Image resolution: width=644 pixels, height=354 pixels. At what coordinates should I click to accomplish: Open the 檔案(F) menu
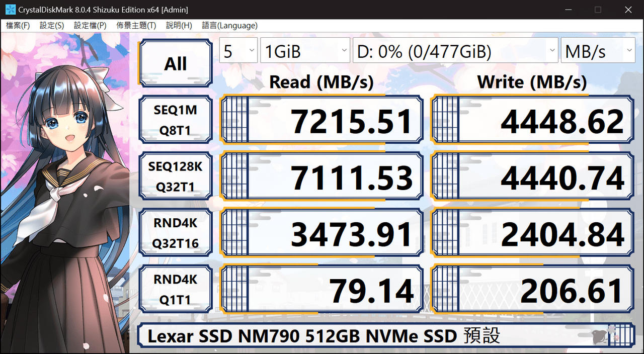point(18,26)
